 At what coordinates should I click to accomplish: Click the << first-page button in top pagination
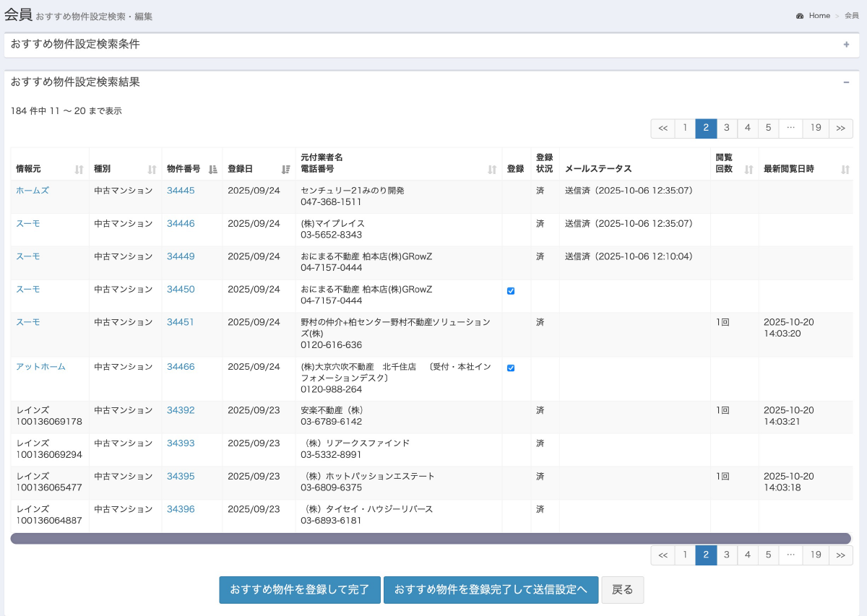(x=663, y=129)
